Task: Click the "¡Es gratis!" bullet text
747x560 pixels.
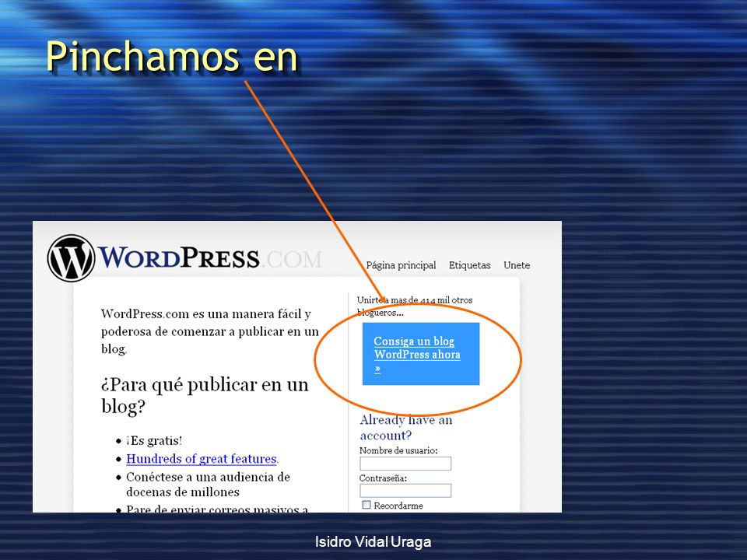Action: (x=154, y=440)
